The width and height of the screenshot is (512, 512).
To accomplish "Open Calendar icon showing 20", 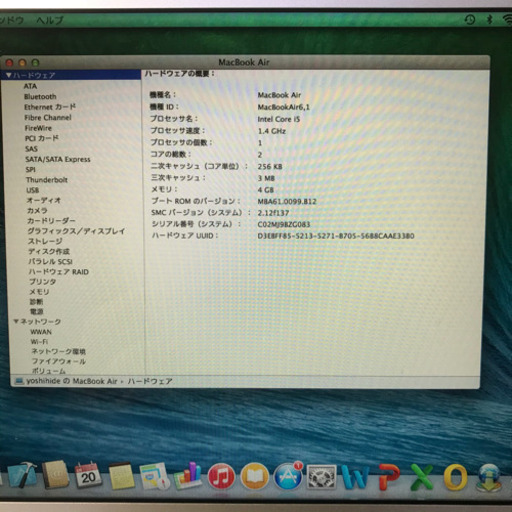I will pos(88,475).
